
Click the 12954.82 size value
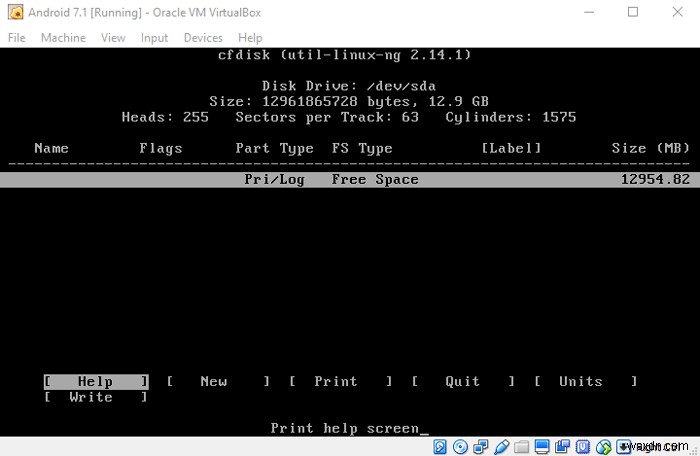click(x=655, y=180)
